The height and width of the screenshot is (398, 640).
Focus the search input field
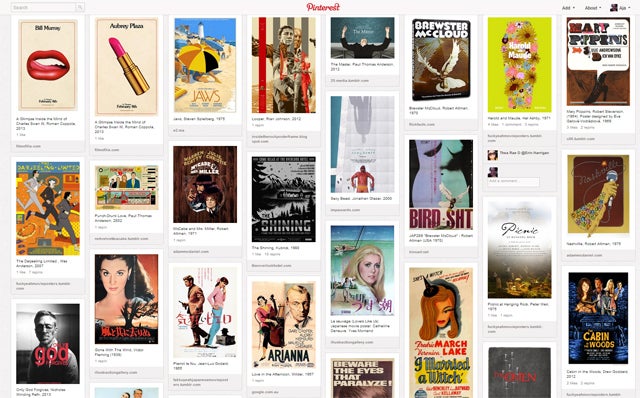point(44,7)
